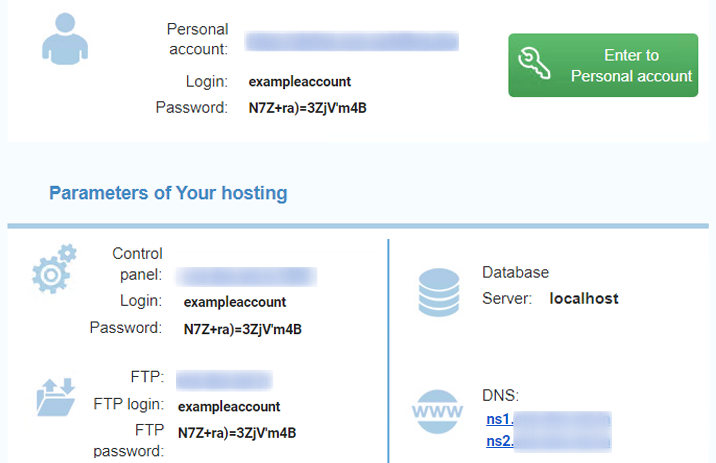Select the personal account login exampleaccount
The width and height of the screenshot is (716, 463).
[300, 82]
